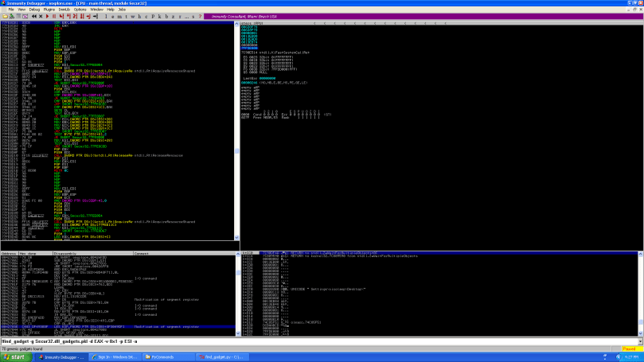Image resolution: width=644 pixels, height=362 pixels.
Task: Open the Options menu
Action: coord(80,9)
